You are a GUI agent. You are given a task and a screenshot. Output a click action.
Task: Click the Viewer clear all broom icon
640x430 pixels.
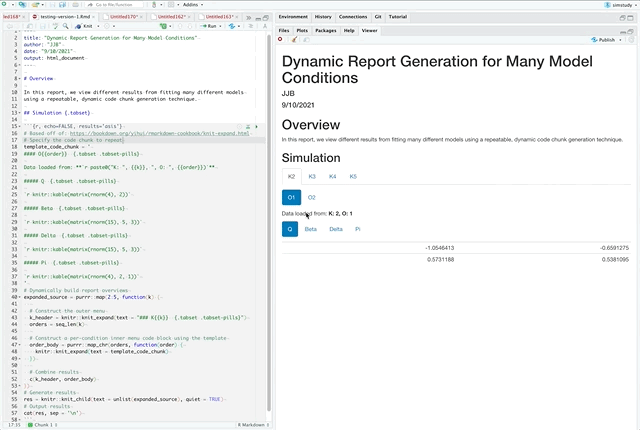(x=294, y=40)
